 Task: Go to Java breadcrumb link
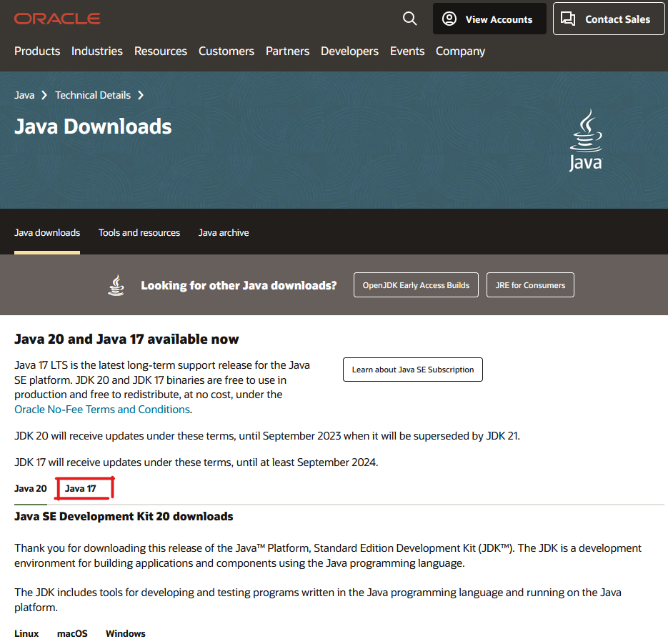[x=24, y=95]
